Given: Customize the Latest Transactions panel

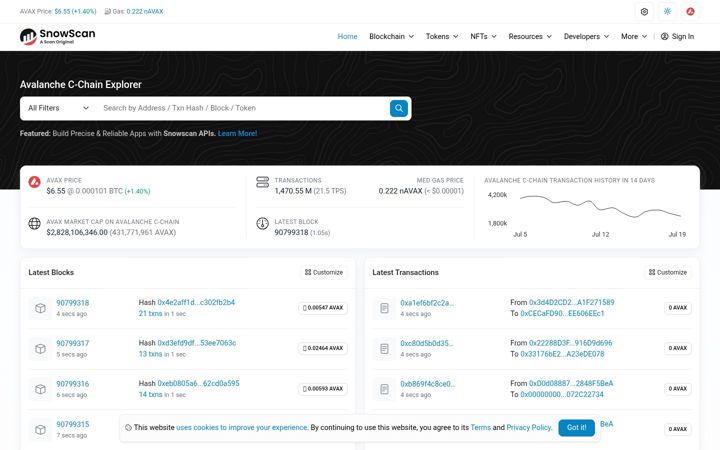Looking at the screenshot, I should (x=668, y=272).
